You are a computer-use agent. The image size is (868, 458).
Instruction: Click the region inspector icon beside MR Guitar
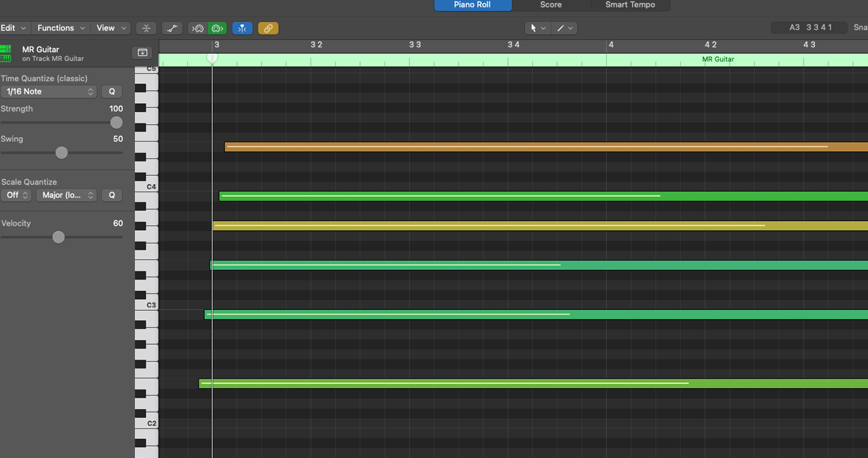click(142, 53)
